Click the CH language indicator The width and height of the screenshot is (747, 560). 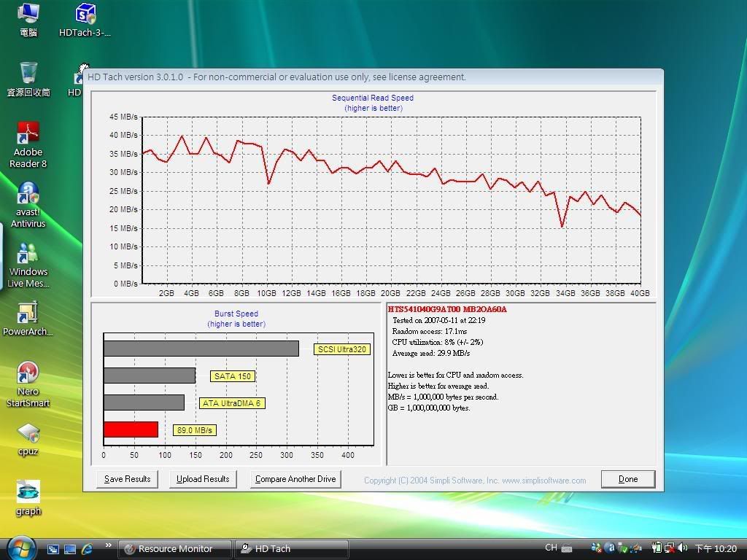click(551, 548)
